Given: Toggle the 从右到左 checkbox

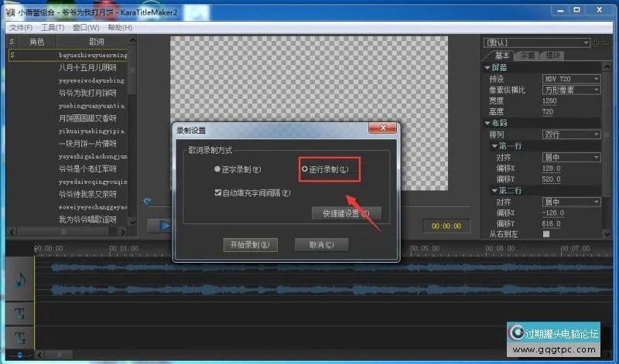Looking at the screenshot, I should click(x=546, y=234).
